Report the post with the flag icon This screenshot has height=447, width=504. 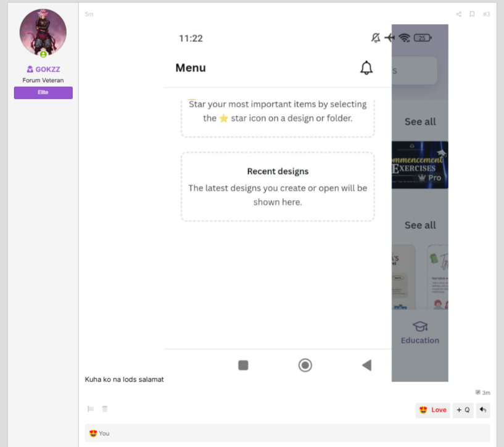click(91, 409)
